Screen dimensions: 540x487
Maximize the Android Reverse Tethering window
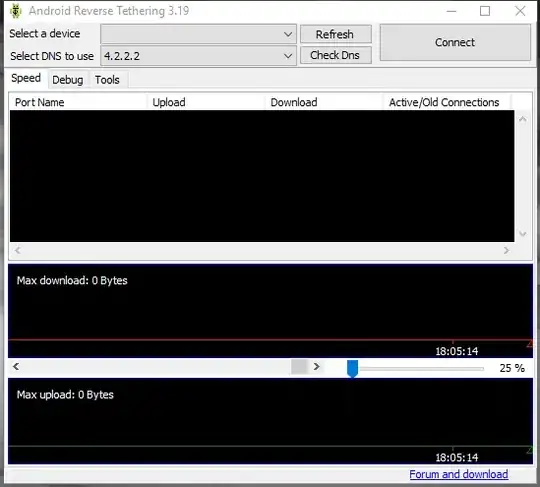pos(485,11)
